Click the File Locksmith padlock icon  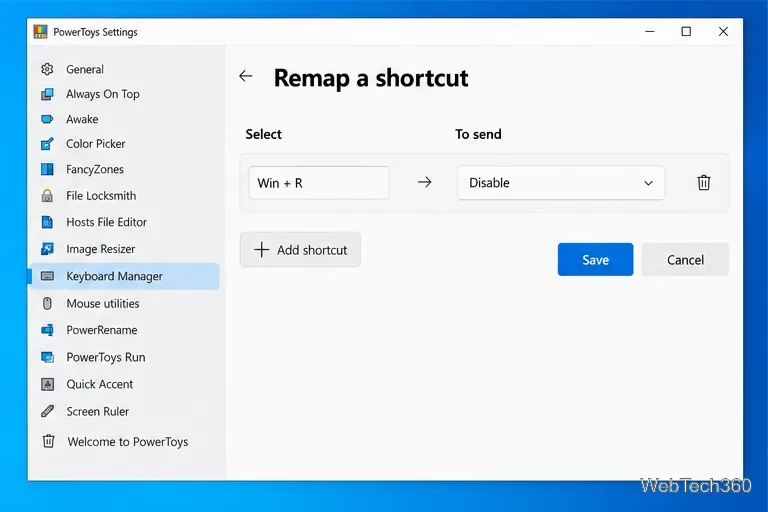point(47,195)
